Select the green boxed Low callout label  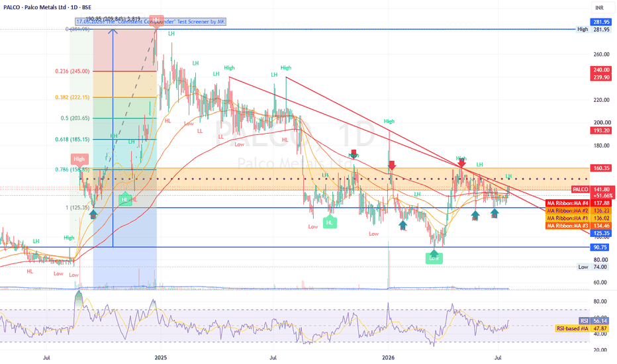coord(434,258)
